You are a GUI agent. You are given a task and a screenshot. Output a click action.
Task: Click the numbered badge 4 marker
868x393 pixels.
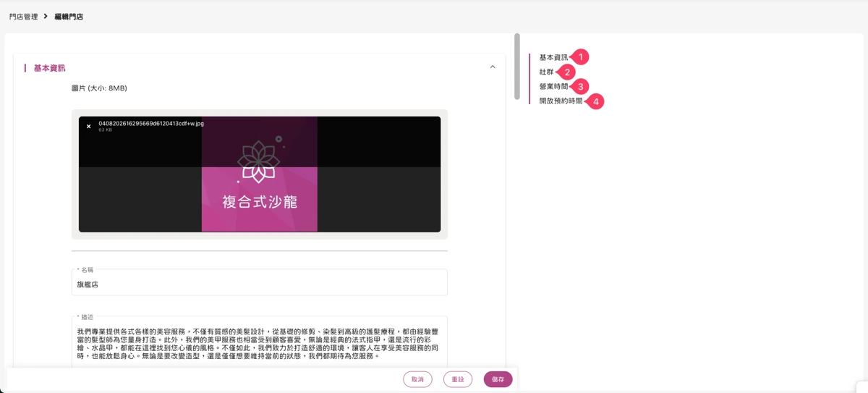point(595,102)
